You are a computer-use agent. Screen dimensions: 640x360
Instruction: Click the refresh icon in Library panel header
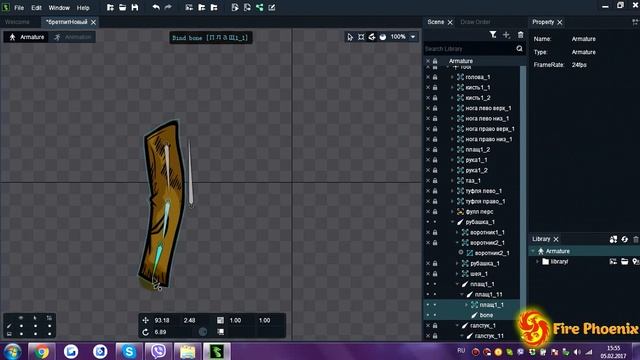[x=624, y=239]
